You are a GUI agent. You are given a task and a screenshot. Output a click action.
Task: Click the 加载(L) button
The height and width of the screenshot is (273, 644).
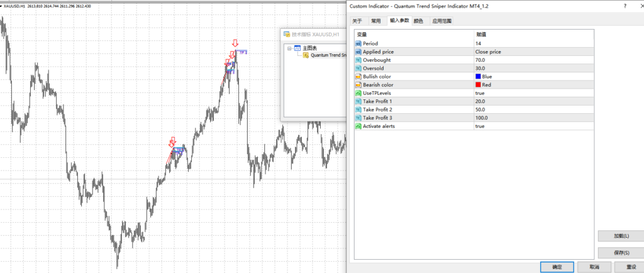click(621, 236)
